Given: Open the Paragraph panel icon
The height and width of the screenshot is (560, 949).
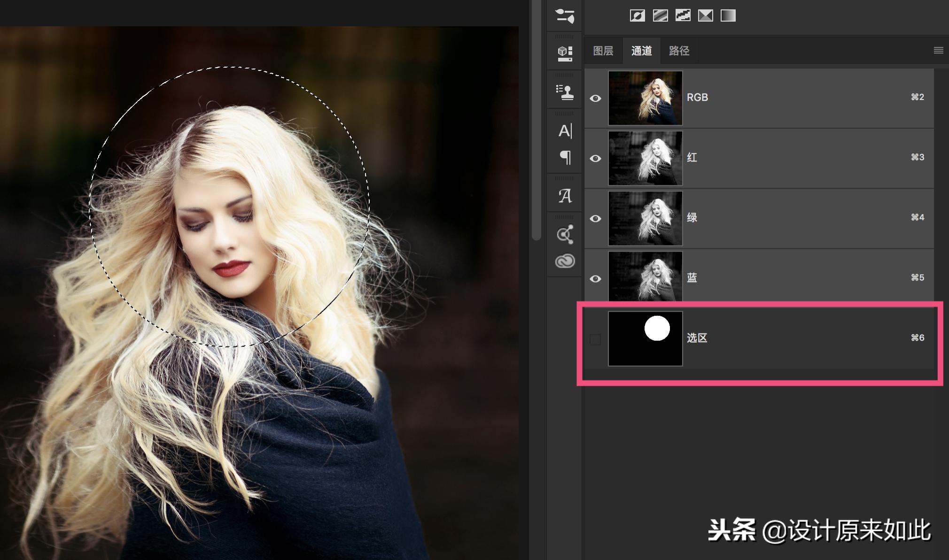Looking at the screenshot, I should coord(566,157).
